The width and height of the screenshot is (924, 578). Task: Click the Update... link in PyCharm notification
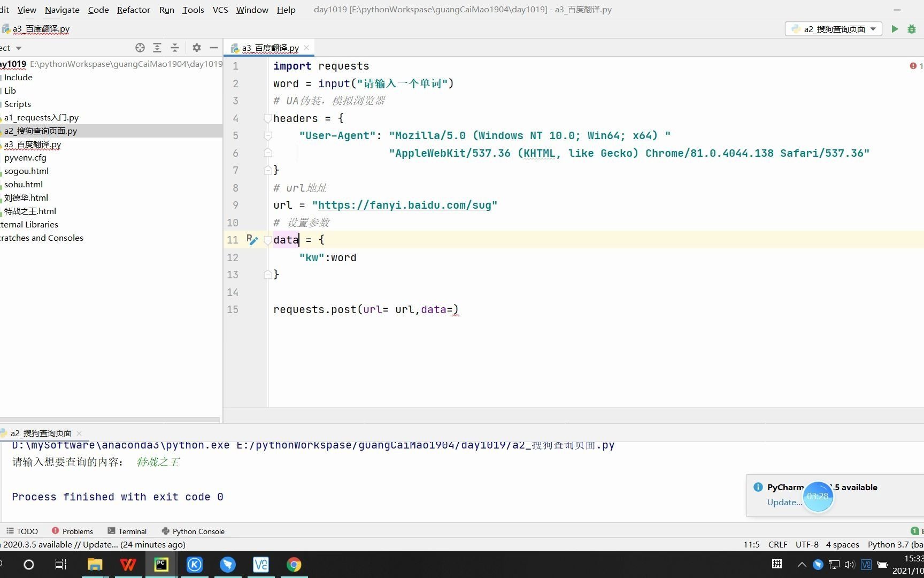click(784, 502)
